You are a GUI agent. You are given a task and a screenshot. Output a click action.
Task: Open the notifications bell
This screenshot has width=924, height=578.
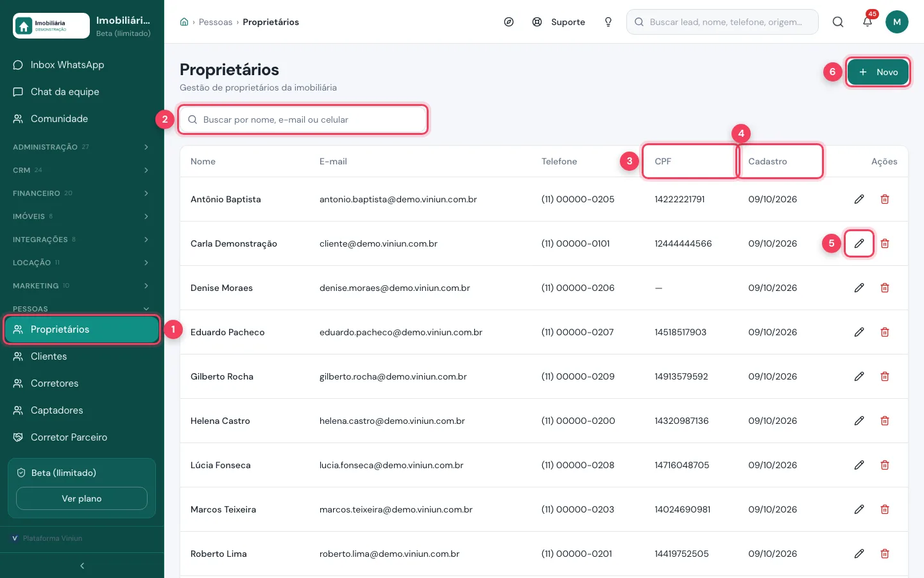pyautogui.click(x=868, y=22)
